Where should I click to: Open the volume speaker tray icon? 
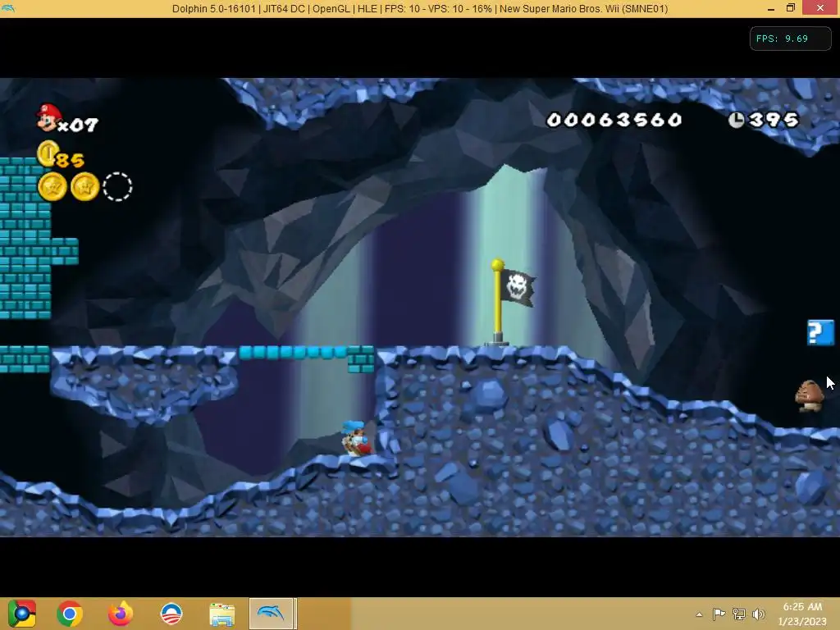[x=758, y=614]
